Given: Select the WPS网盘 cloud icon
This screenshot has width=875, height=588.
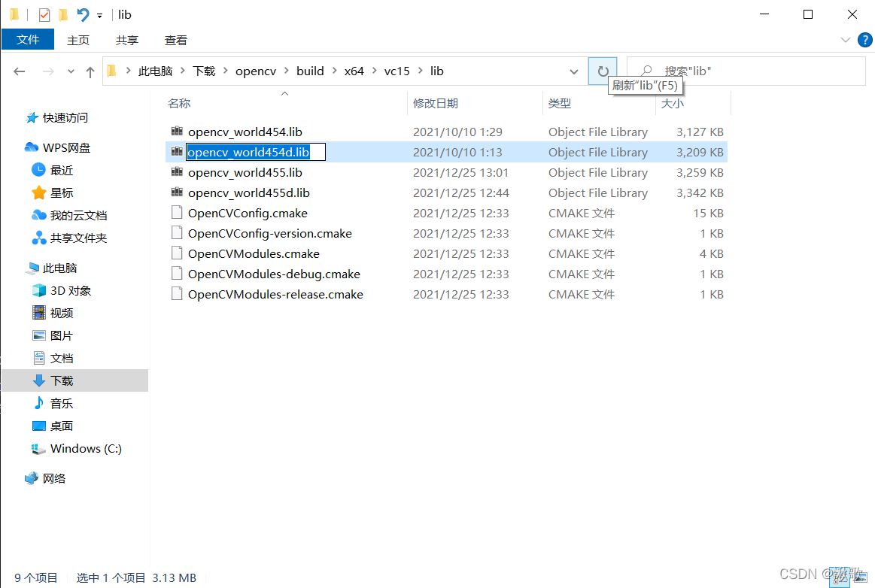Looking at the screenshot, I should pyautogui.click(x=32, y=148).
